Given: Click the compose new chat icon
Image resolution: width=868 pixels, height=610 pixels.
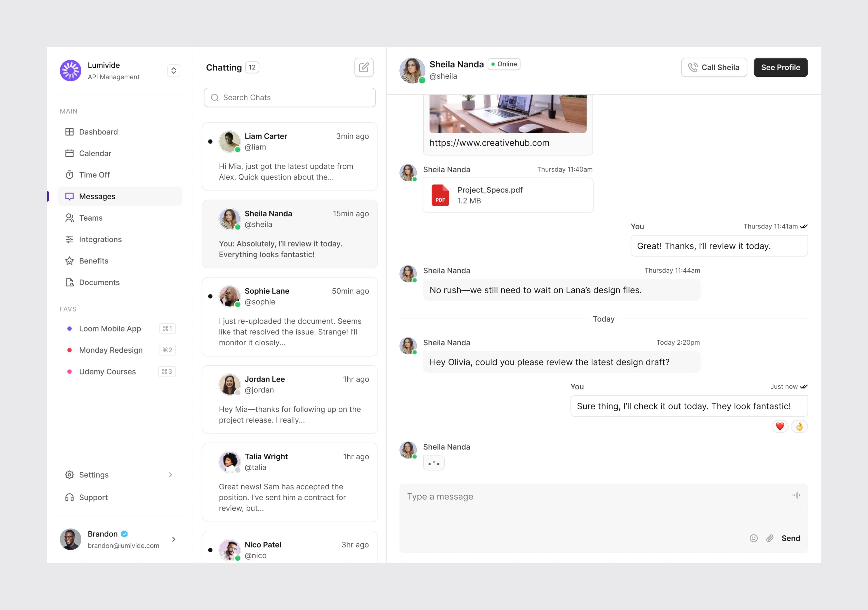Looking at the screenshot, I should (x=364, y=67).
